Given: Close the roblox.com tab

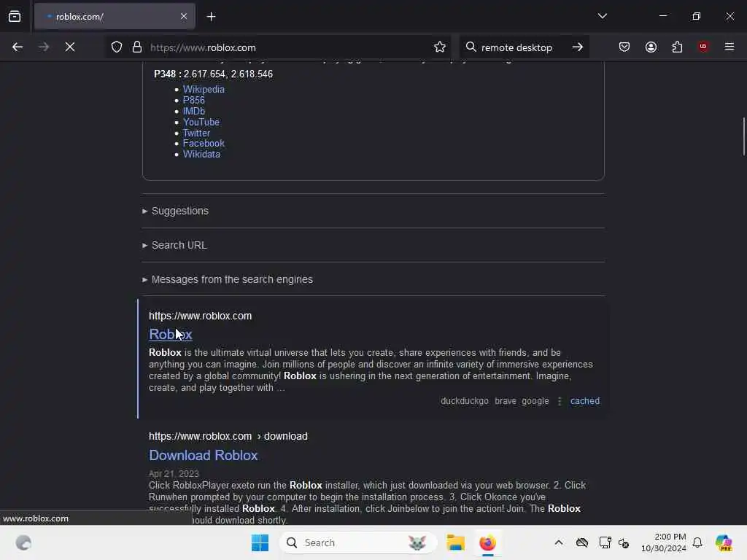Looking at the screenshot, I should [183, 16].
